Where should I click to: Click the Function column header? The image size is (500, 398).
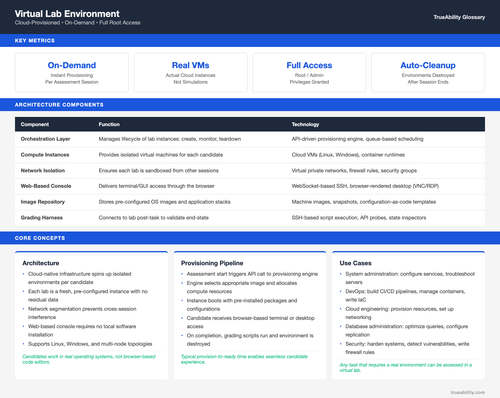point(109,124)
